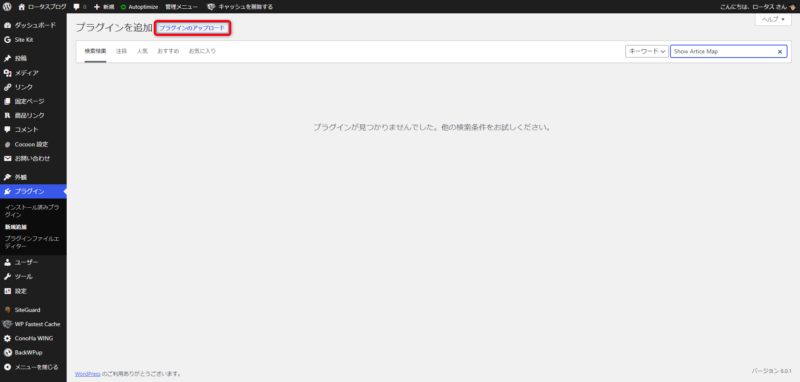Viewport: 800px width, 382px height.
Task: Click the BackWPup icon in sidebar
Action: (8, 353)
